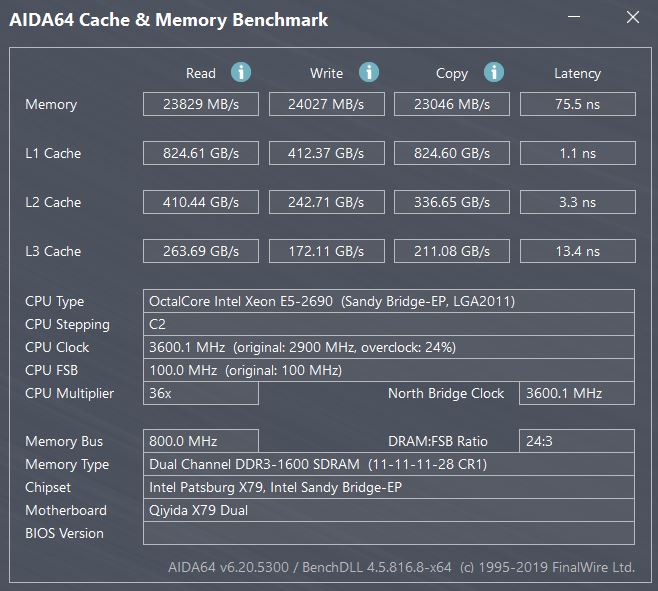Click the CPU Multiplier 36x field
Image resolution: width=658 pixels, height=591 pixels.
pyautogui.click(x=201, y=393)
